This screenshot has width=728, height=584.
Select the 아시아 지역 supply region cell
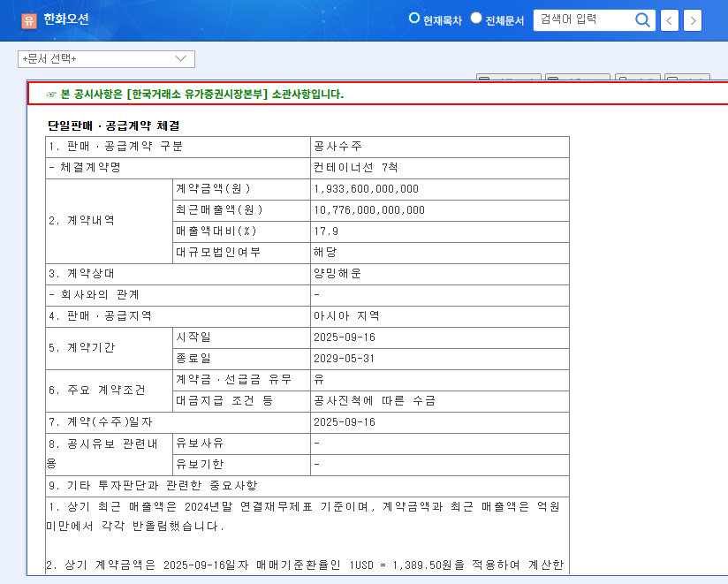[440, 316]
